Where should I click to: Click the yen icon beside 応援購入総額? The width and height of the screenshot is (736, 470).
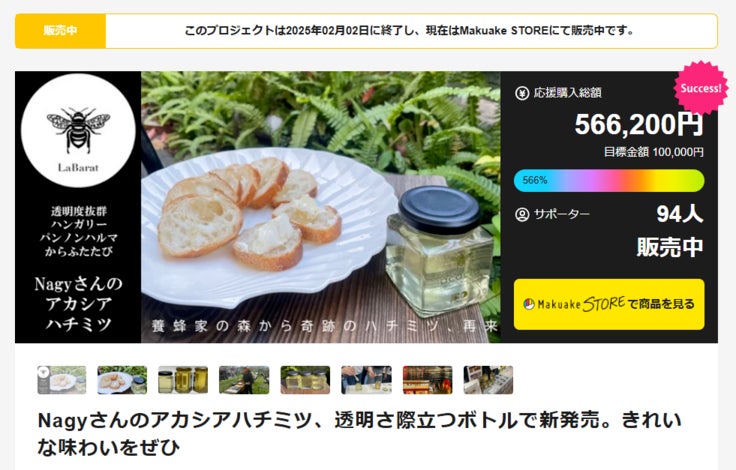(522, 93)
